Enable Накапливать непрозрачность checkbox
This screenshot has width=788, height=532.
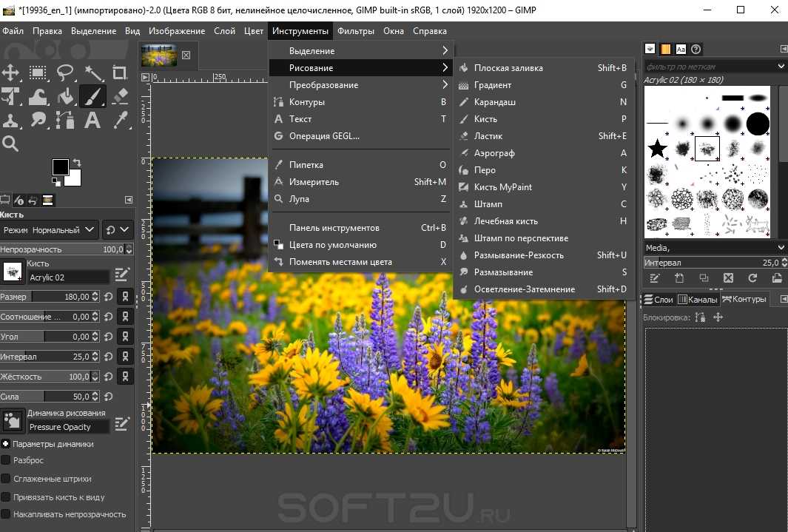(6, 514)
